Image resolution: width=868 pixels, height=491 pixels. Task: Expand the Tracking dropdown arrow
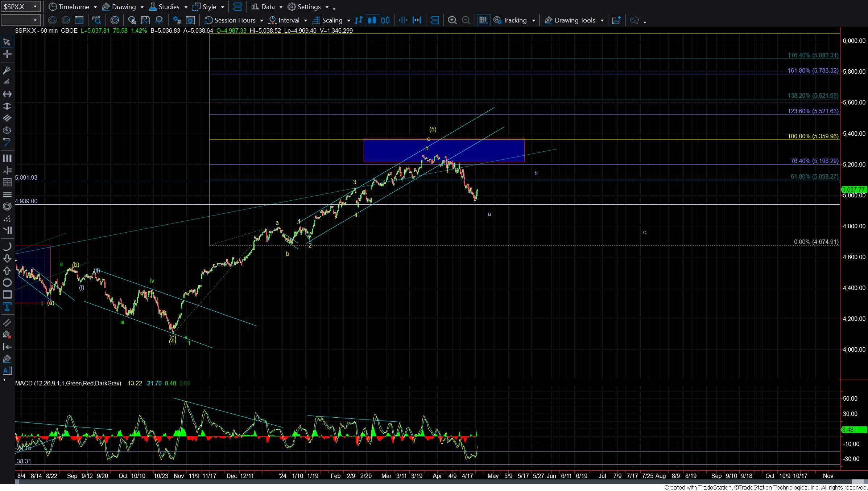click(534, 21)
